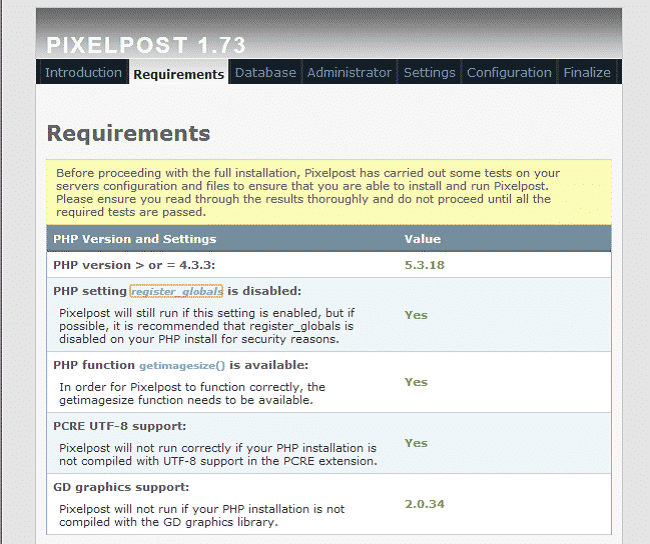Click the GD version value 2.0.34
Image resolution: width=650 pixels, height=544 pixels.
tap(424, 504)
